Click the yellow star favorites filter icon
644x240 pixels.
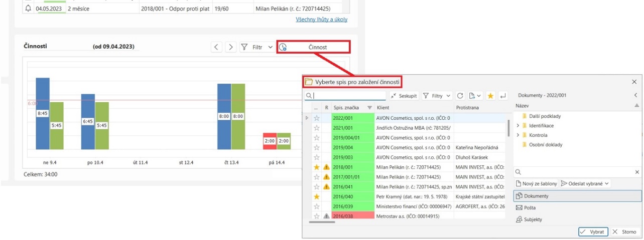click(x=490, y=95)
